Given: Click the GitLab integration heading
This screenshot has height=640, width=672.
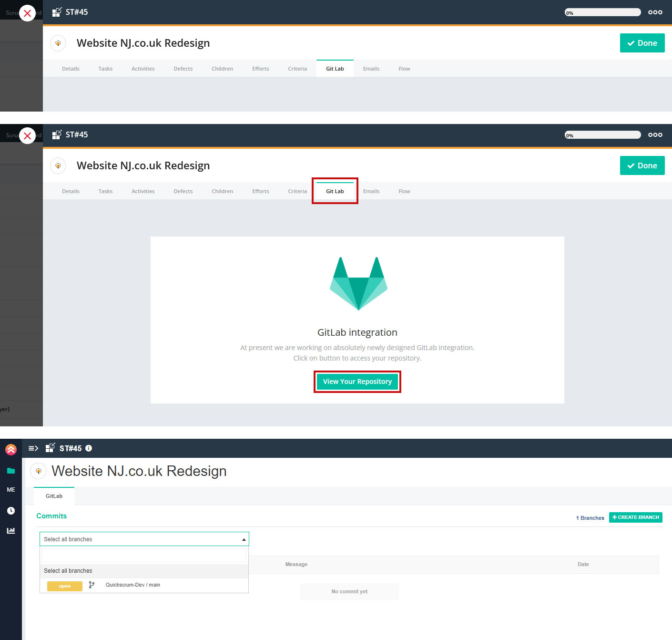Looking at the screenshot, I should (x=357, y=332).
